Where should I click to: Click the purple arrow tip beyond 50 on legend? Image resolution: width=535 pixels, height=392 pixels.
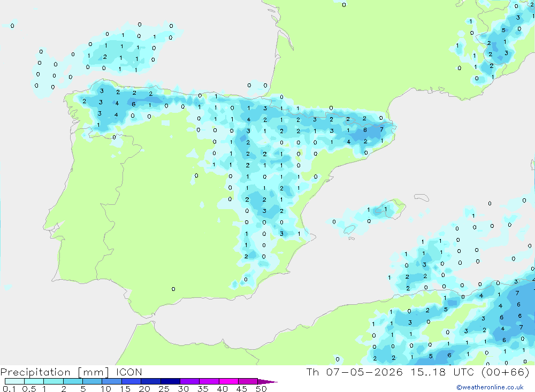pyautogui.click(x=267, y=382)
